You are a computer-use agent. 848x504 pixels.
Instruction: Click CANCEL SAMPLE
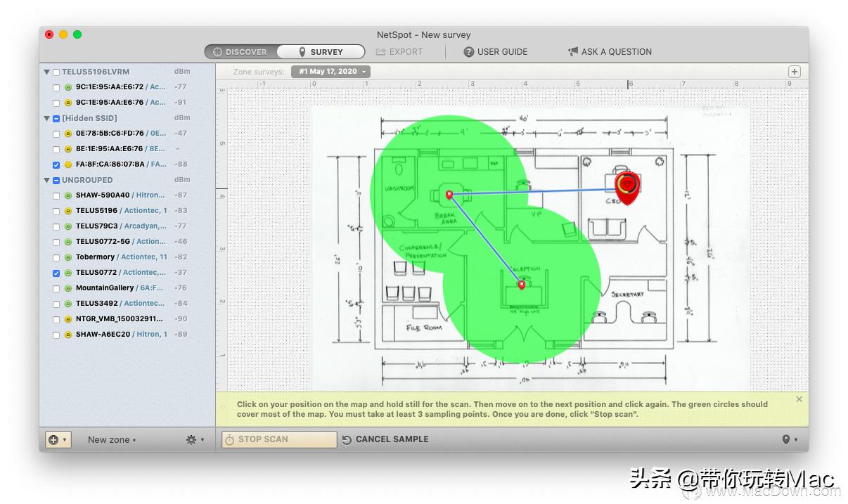(x=385, y=439)
